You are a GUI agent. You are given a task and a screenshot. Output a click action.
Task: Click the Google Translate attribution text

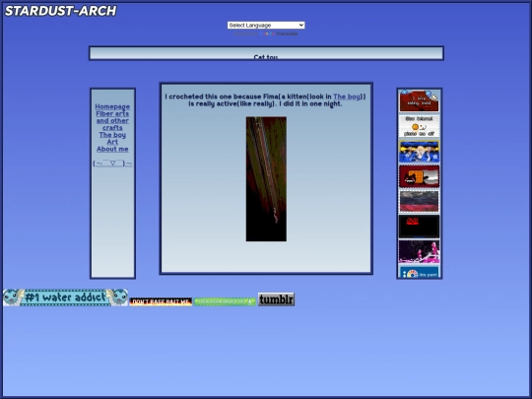point(266,33)
